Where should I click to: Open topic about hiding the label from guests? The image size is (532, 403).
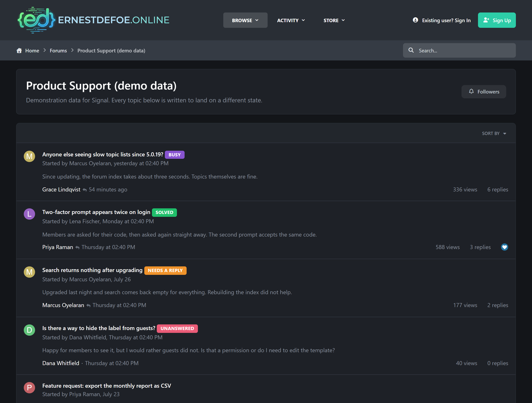click(99, 328)
